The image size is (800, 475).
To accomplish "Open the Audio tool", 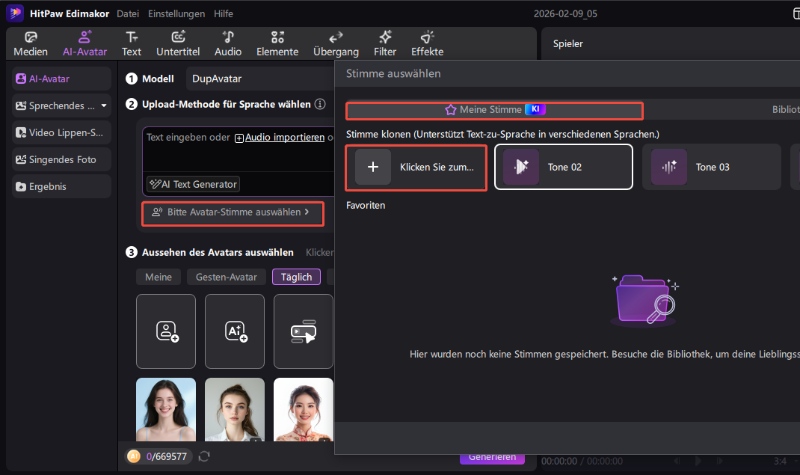I will pos(228,44).
